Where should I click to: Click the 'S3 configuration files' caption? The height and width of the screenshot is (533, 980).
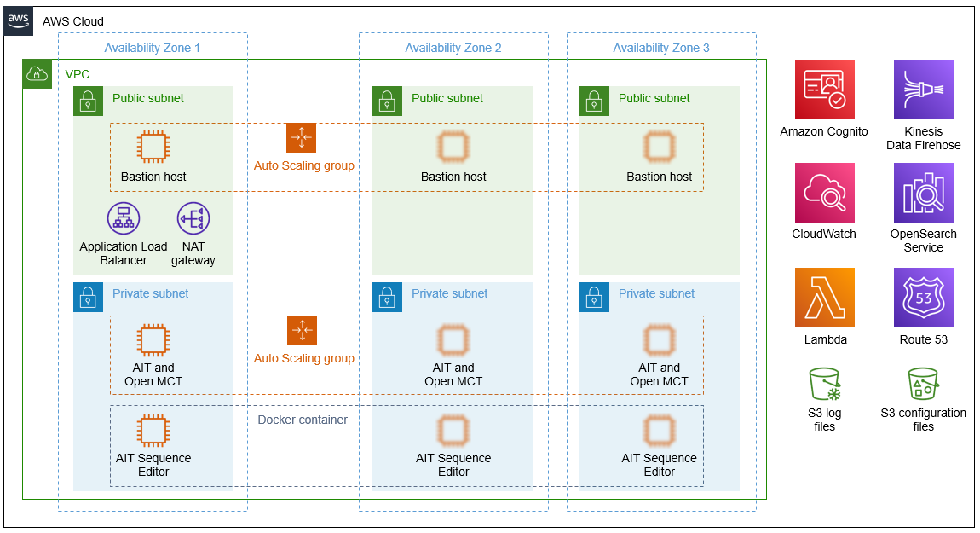(x=923, y=420)
